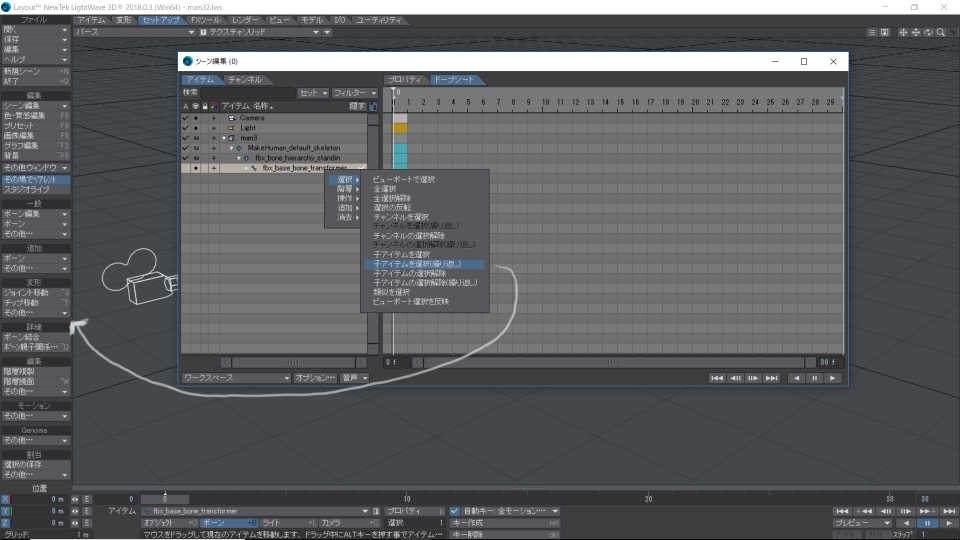Click the オプション button

tap(315, 378)
